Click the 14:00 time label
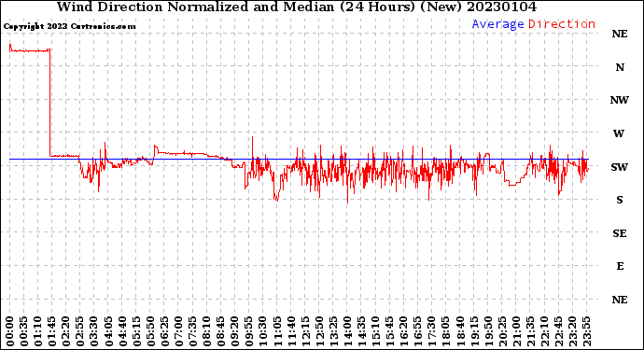 347,331
